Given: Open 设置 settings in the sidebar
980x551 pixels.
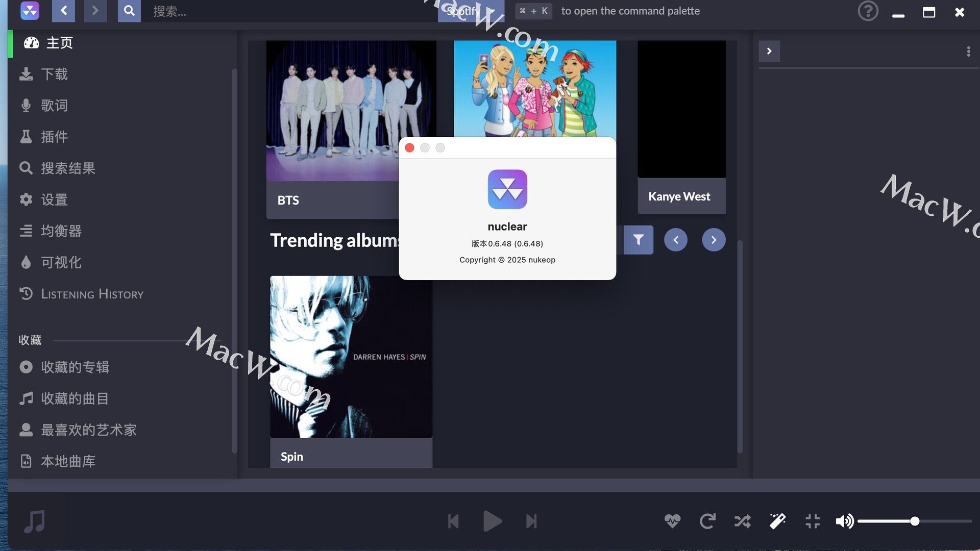Looking at the screenshot, I should 122,199.
